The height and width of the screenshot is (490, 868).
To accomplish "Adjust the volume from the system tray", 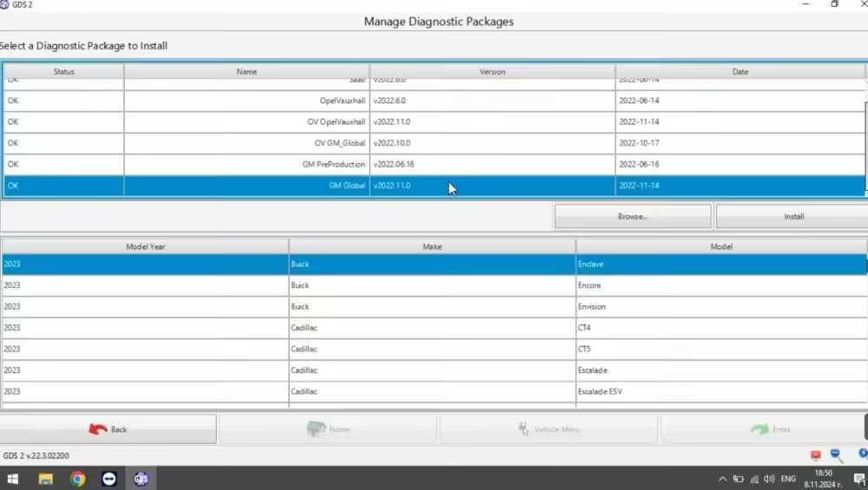I will [x=769, y=479].
